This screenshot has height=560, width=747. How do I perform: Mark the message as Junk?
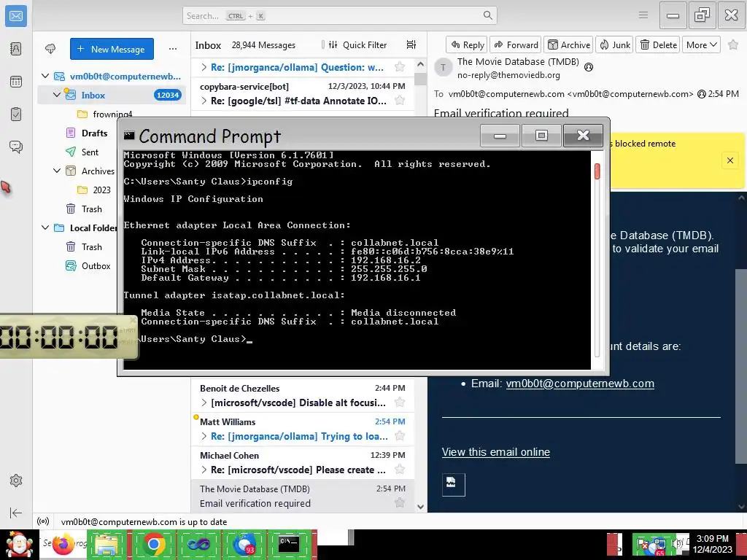tap(614, 44)
